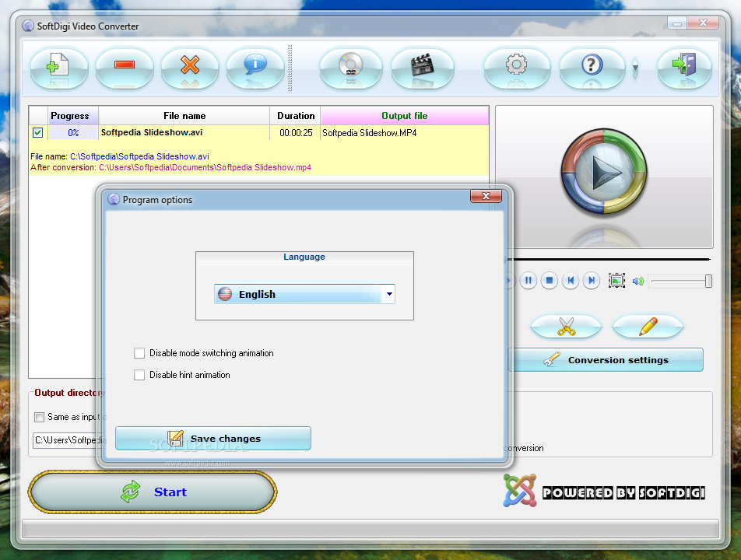
Task: Click the Start conversion button
Action: pos(153,492)
